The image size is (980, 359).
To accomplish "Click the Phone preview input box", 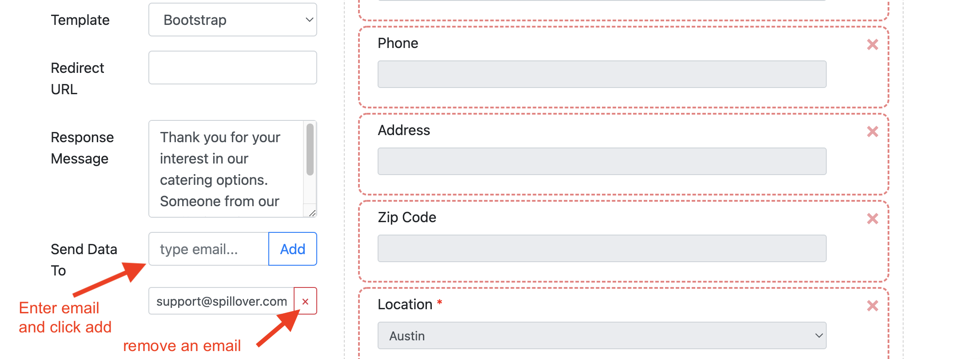I will pyautogui.click(x=602, y=74).
